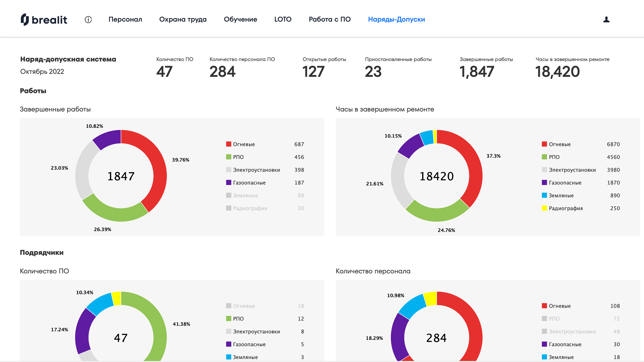Go to Охрана труда section
Screen dimensions: 644x362
[183, 19]
